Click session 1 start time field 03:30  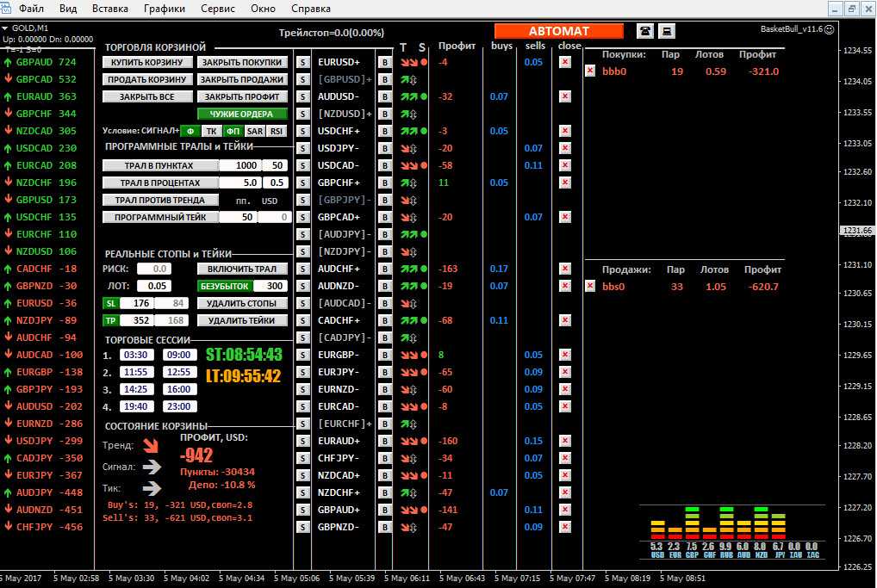point(139,355)
